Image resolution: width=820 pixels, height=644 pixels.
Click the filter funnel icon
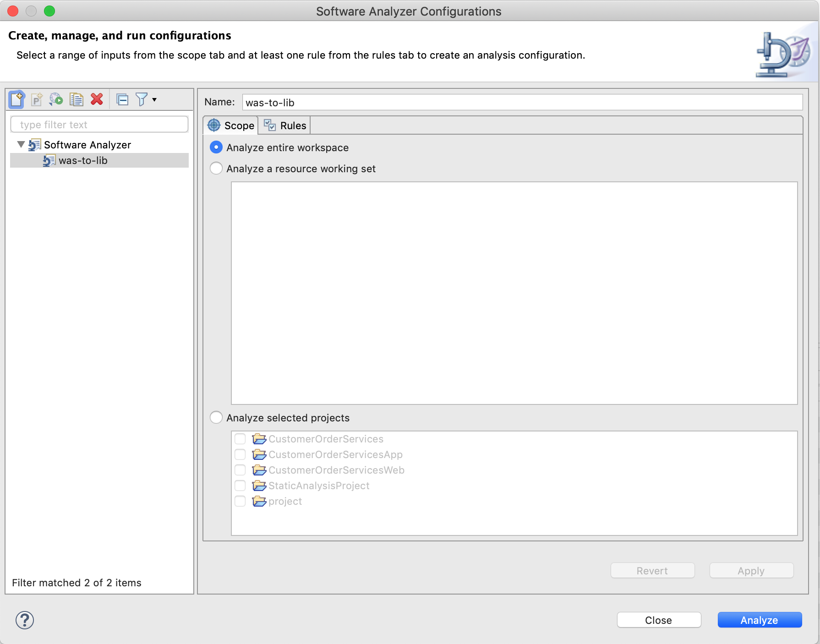[142, 99]
